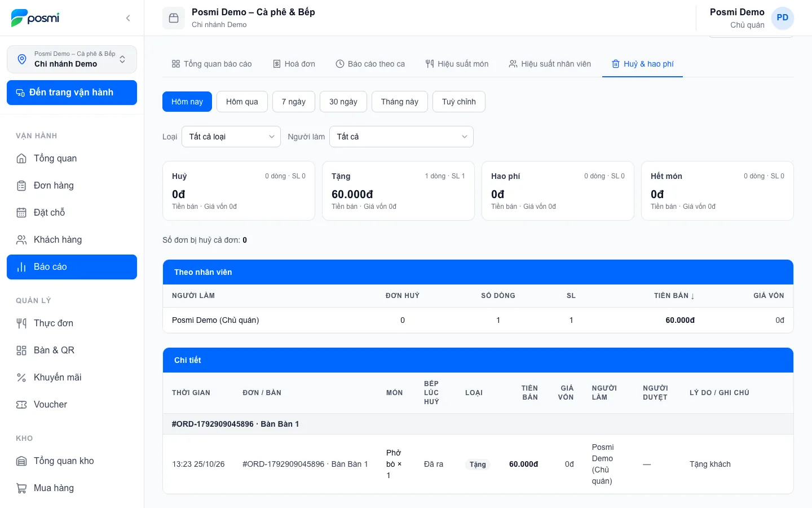
Task: Select the 7 ngày date filter
Action: 294,102
